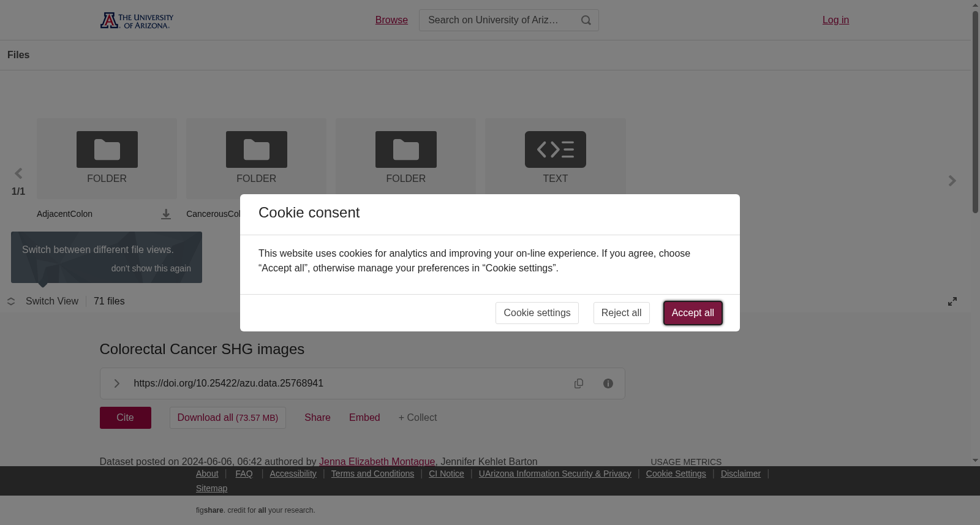This screenshot has height=525, width=980.
Task: Open the FAQ footer link
Action: 244,474
